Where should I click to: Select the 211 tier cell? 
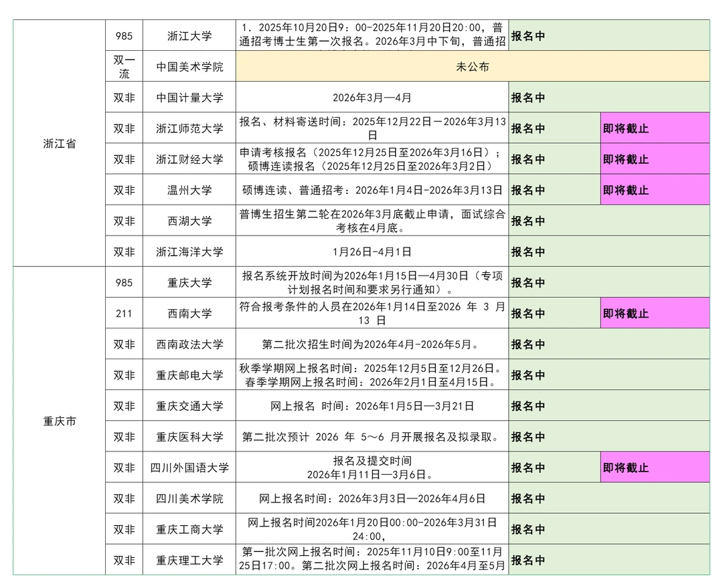click(124, 313)
